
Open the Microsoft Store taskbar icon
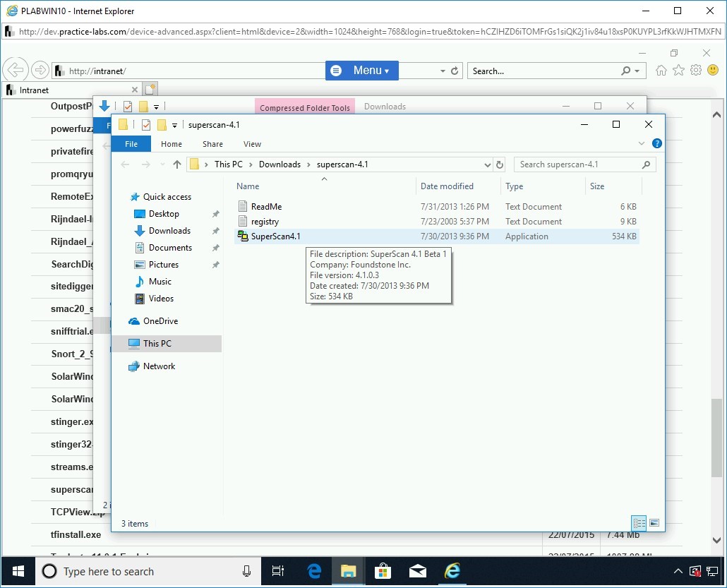coord(383,571)
